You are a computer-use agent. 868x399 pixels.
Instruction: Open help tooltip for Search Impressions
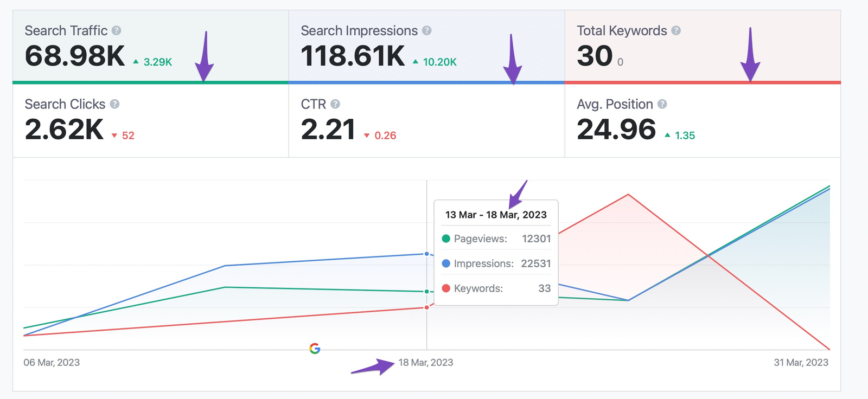click(x=427, y=31)
